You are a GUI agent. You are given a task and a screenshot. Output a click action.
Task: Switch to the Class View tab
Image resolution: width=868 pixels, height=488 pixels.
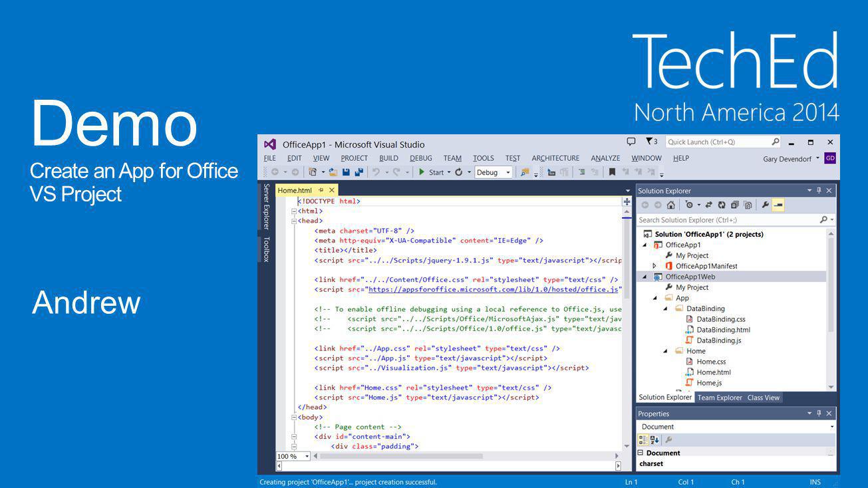pyautogui.click(x=764, y=398)
